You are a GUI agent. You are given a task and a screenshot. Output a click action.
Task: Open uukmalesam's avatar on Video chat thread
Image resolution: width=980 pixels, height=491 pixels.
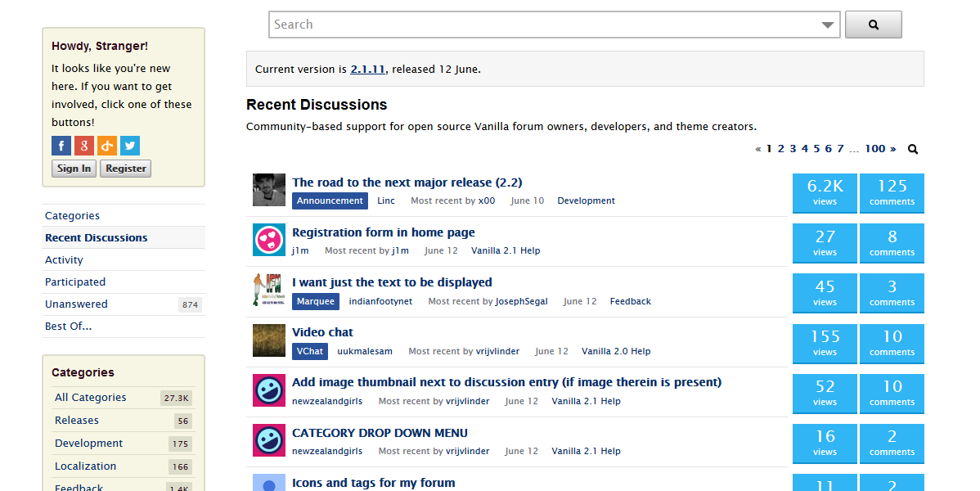[269, 340]
